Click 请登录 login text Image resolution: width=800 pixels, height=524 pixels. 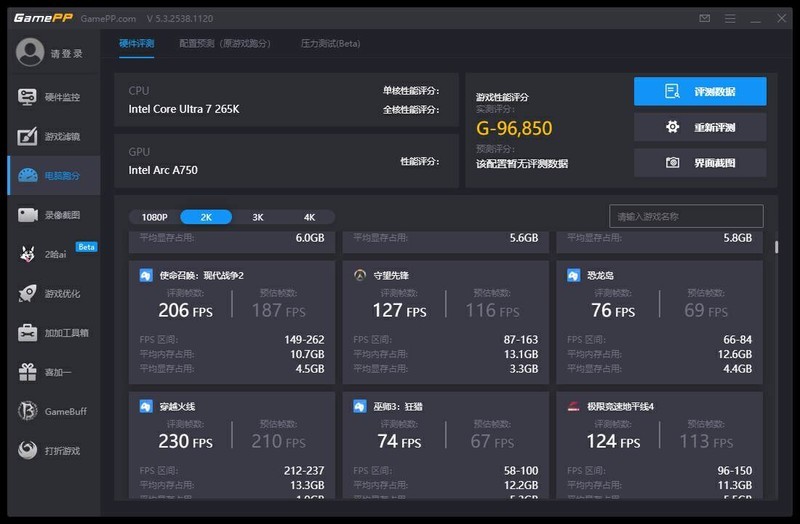click(x=66, y=54)
